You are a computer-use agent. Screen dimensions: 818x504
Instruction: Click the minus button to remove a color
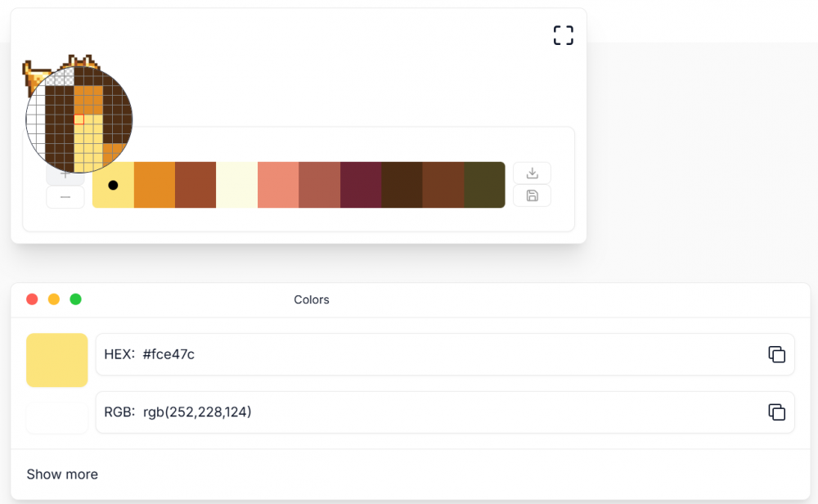pyautogui.click(x=65, y=197)
